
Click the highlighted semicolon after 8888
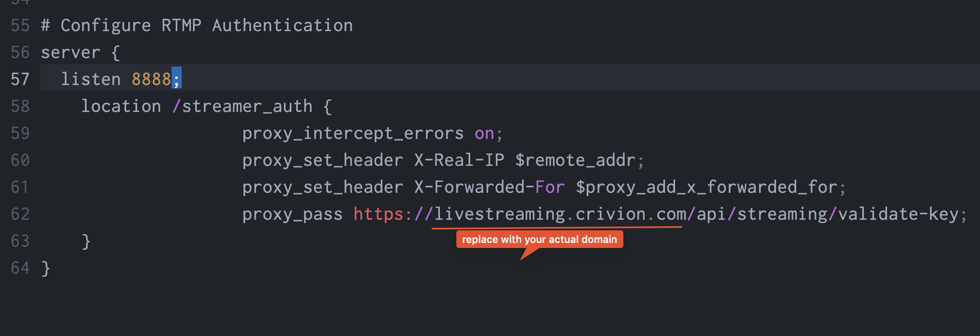pos(177,80)
